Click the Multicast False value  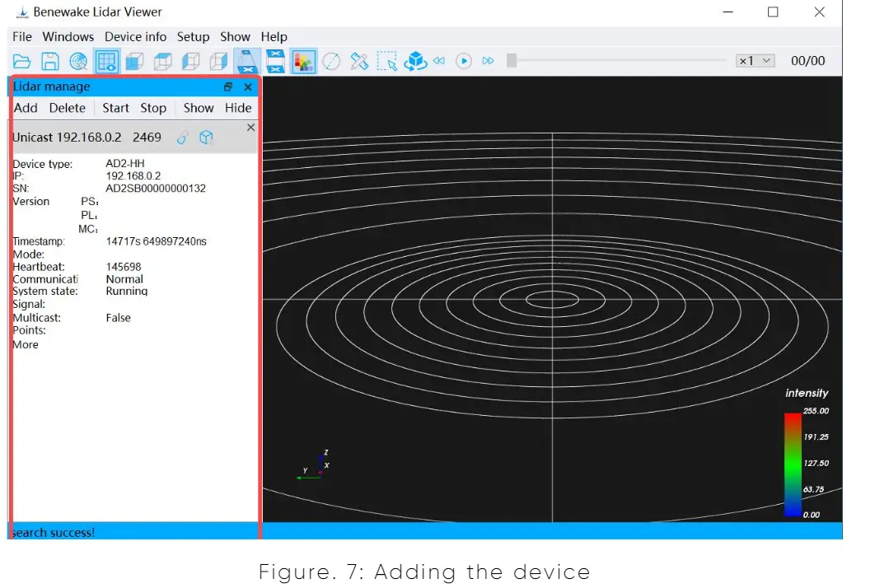coord(118,318)
